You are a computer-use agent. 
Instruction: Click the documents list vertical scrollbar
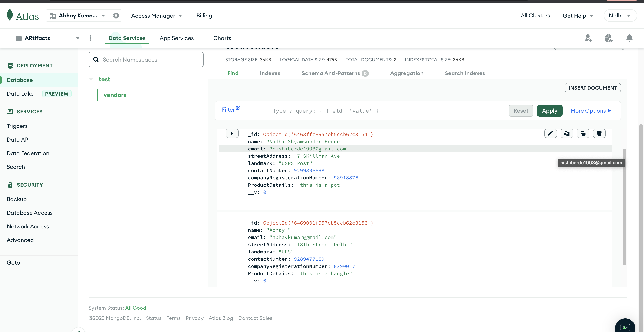[x=624, y=207]
